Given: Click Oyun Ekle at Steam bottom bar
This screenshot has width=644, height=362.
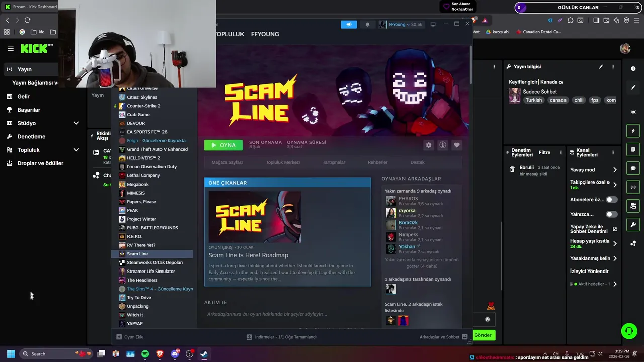Looking at the screenshot, I should (x=130, y=337).
